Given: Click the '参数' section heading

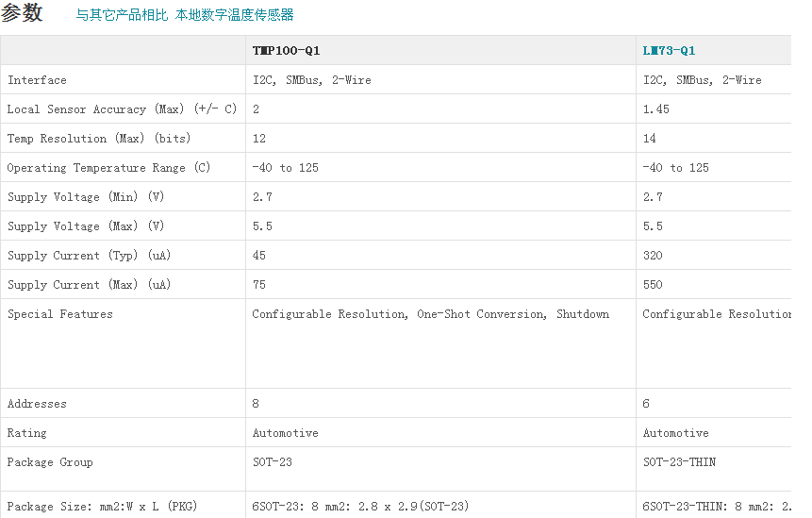Looking at the screenshot, I should click(23, 13).
